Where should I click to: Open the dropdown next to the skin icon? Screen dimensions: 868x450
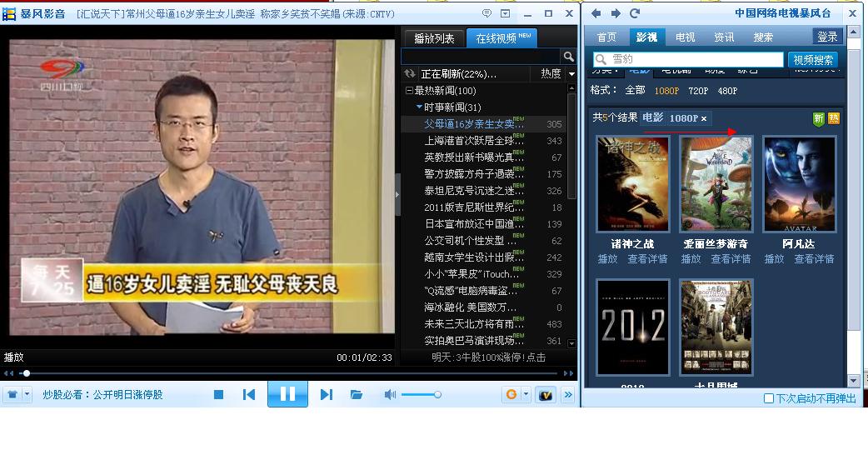point(27,395)
